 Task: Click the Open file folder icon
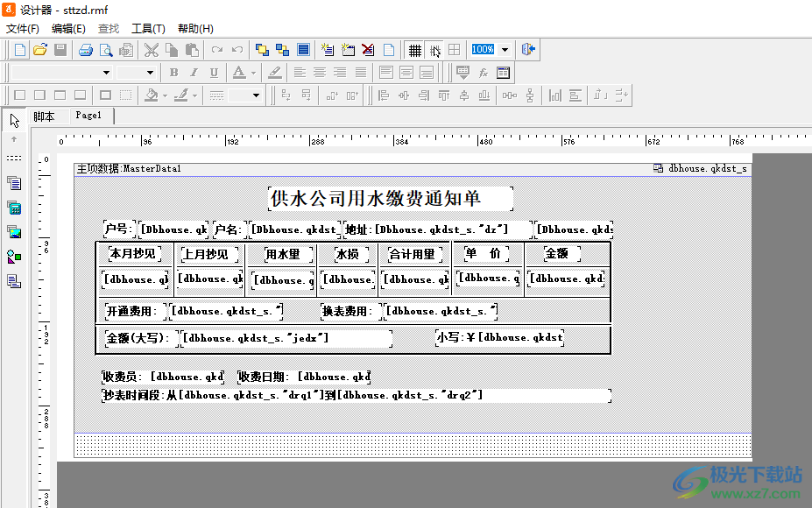click(39, 50)
